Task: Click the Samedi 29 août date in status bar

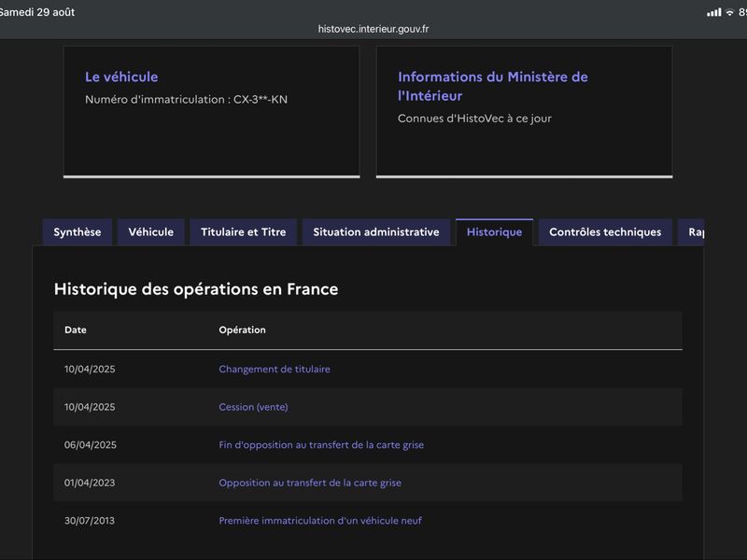Action: (37, 12)
